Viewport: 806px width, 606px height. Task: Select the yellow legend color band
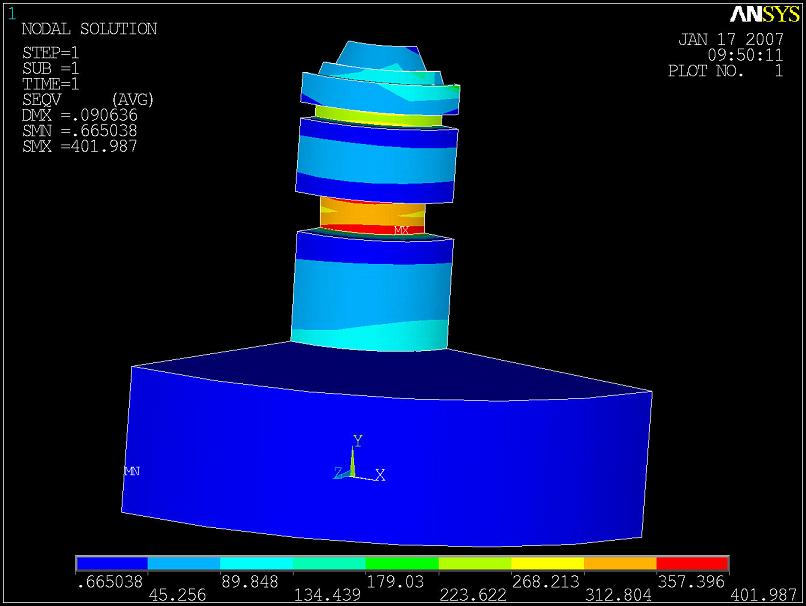[x=547, y=564]
